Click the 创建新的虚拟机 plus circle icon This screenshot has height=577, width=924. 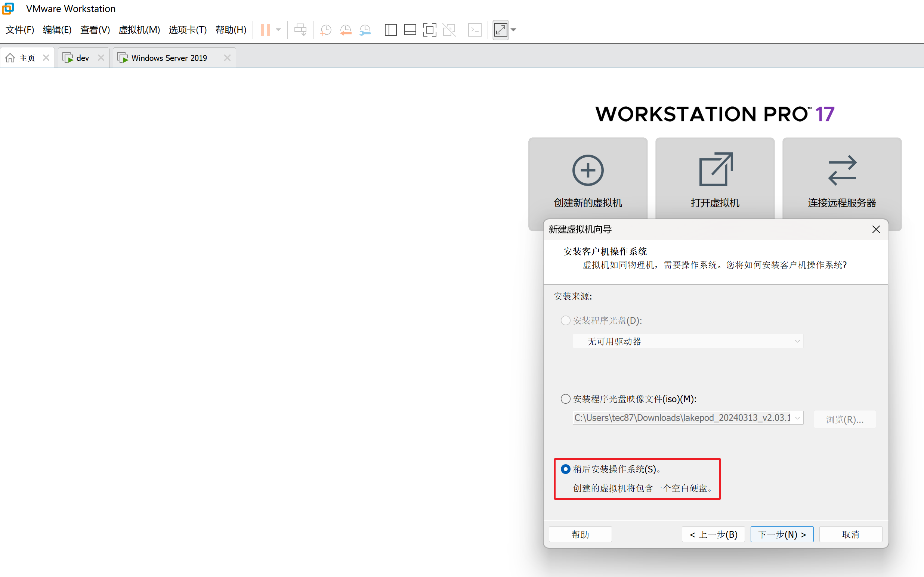coord(588,170)
